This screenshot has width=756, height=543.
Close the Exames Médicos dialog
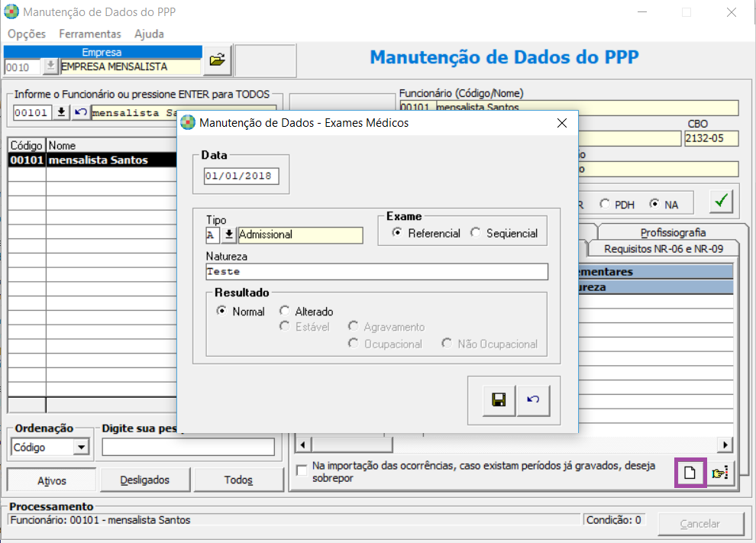coord(562,123)
